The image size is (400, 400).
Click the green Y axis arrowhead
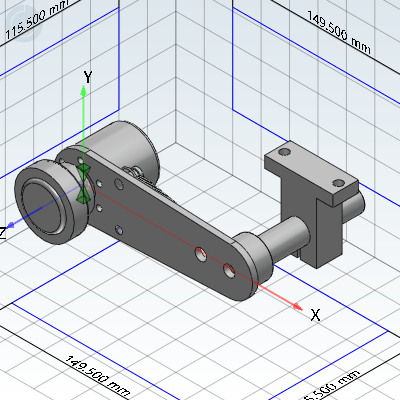click(83, 91)
